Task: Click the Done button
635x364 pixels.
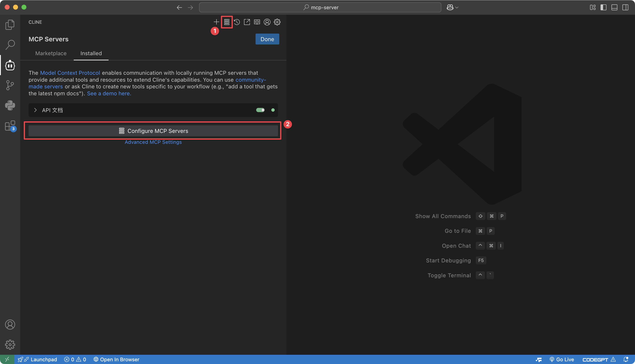Action: click(x=267, y=39)
